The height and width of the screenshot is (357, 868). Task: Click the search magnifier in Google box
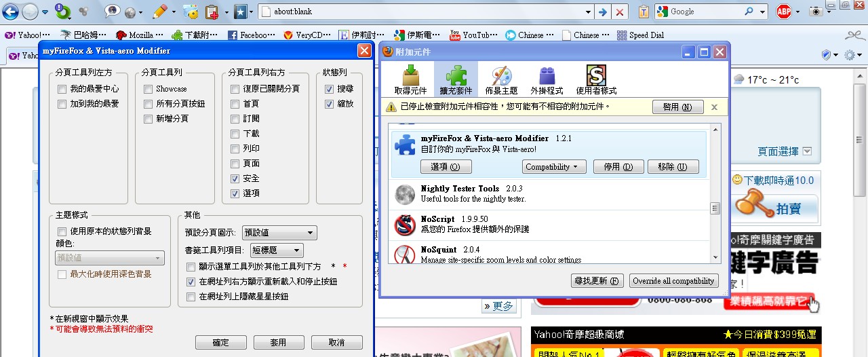(x=749, y=12)
